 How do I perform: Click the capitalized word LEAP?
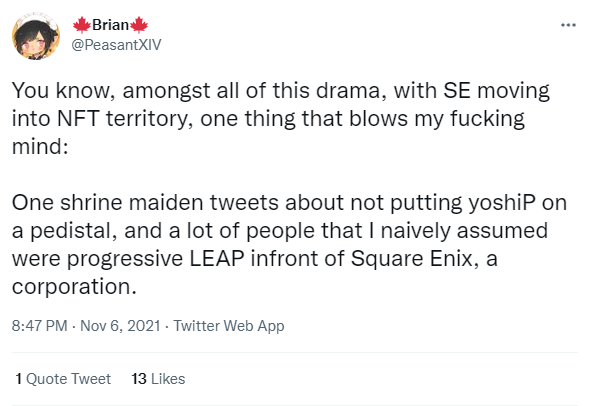(x=217, y=258)
